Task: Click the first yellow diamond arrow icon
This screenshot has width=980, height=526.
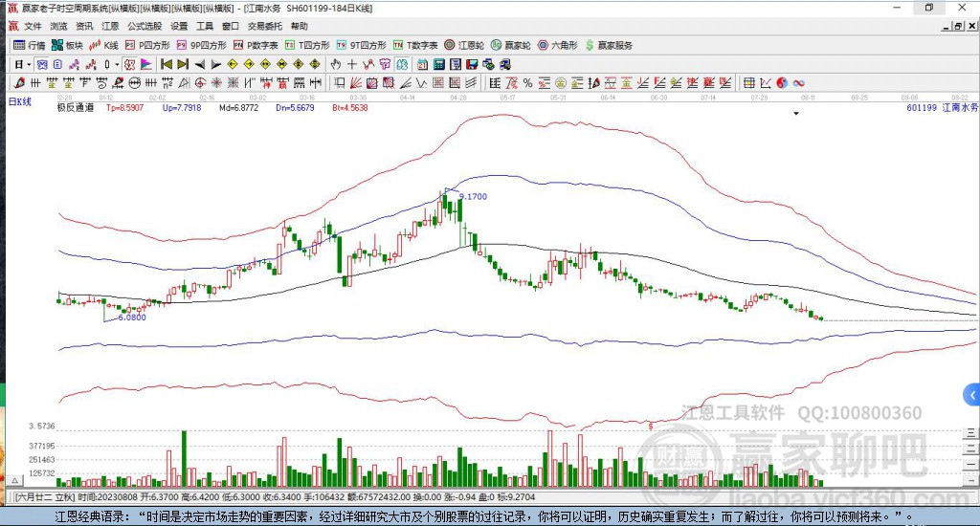Action: [232, 64]
